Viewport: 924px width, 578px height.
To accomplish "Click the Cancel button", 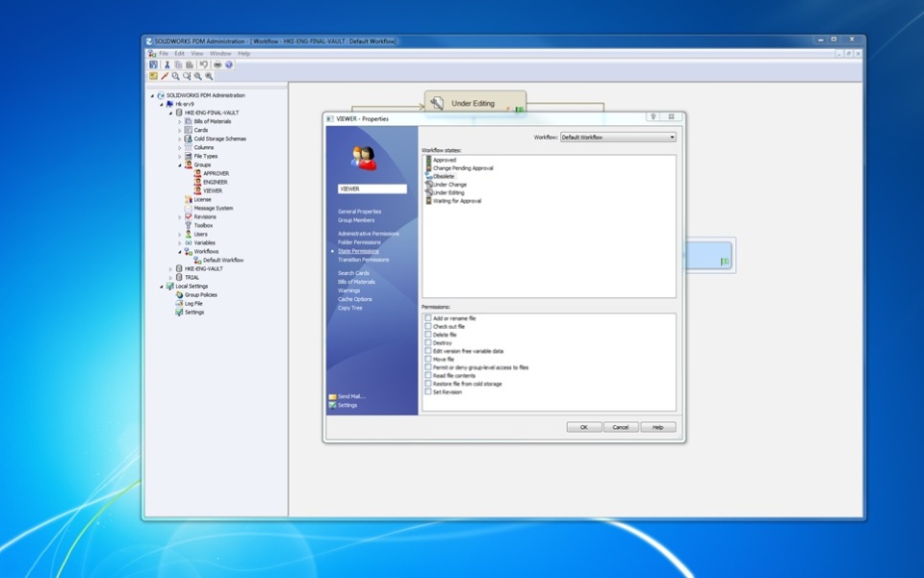I will click(621, 427).
